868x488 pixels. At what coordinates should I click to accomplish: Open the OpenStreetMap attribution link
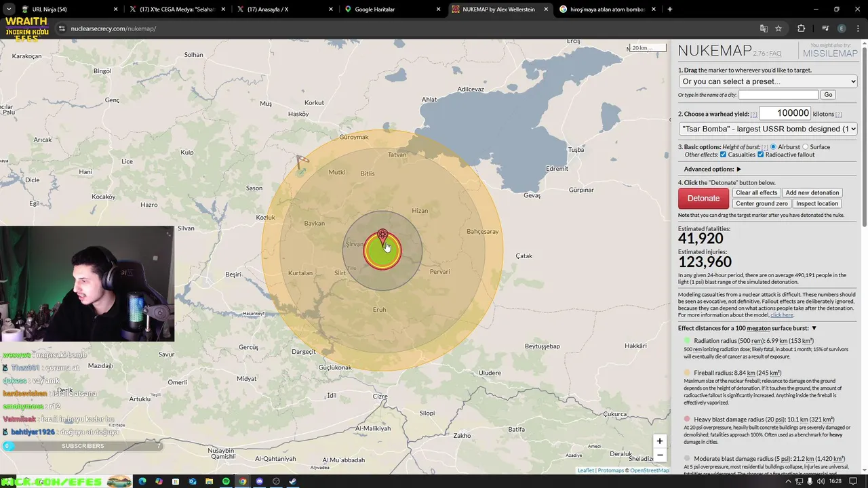click(x=650, y=470)
